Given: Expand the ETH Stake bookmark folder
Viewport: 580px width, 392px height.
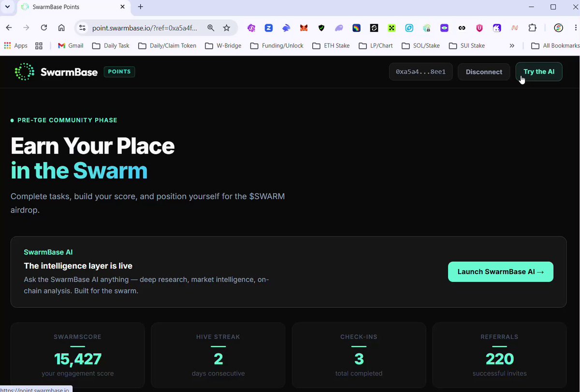Looking at the screenshot, I should [x=331, y=45].
